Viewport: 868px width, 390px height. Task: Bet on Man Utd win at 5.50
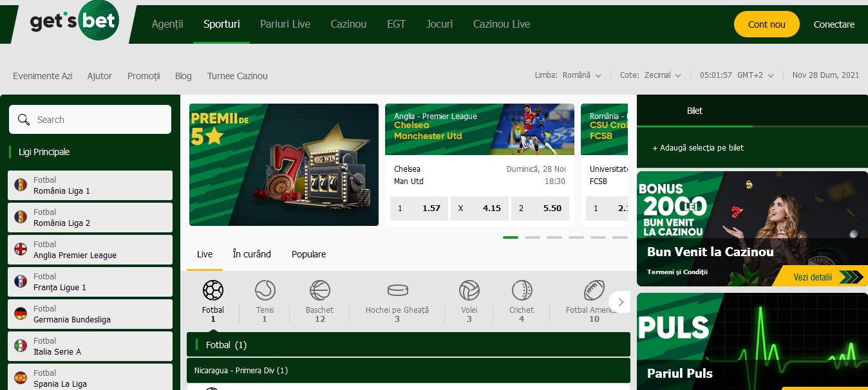(x=540, y=209)
